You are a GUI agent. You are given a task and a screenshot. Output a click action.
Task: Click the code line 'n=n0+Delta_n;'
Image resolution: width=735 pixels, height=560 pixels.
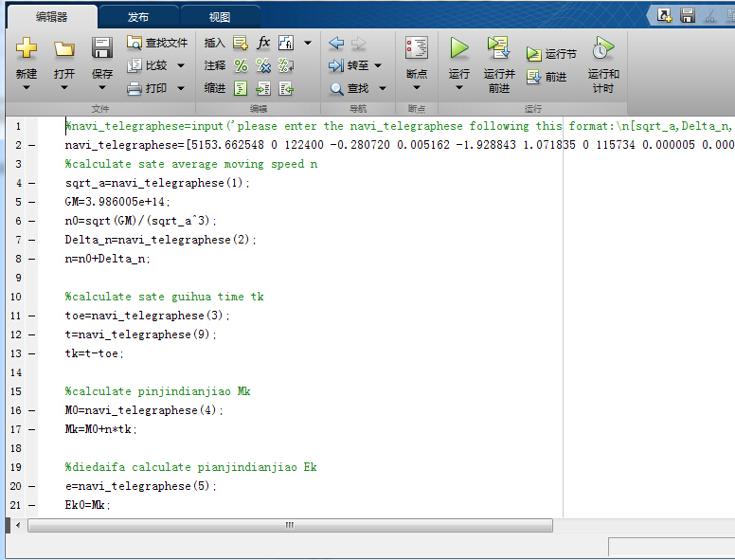(107, 259)
